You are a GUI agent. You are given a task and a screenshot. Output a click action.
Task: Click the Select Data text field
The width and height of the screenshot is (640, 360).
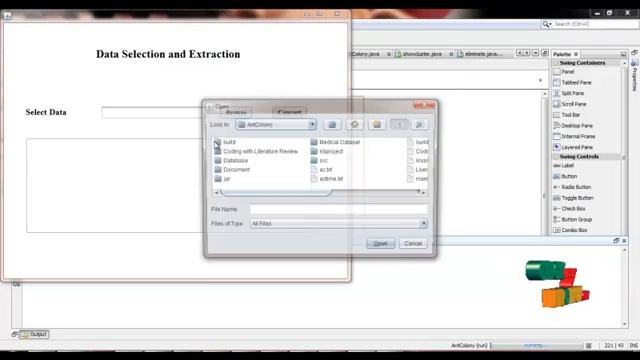pyautogui.click(x=152, y=113)
